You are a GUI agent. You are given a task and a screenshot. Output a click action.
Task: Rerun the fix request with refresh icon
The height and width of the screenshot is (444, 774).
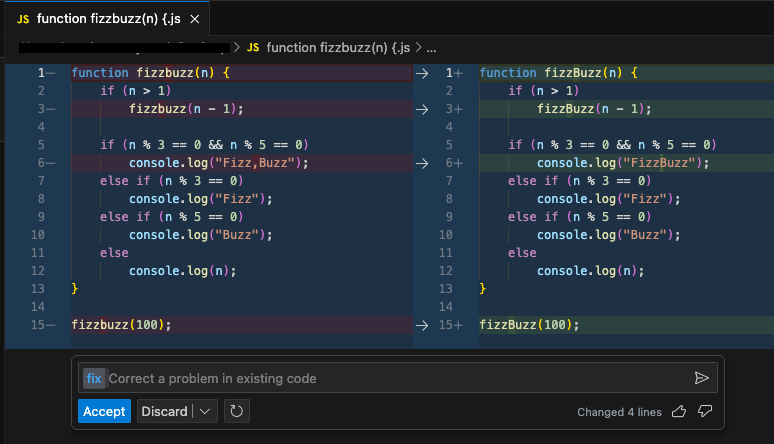tap(236, 411)
